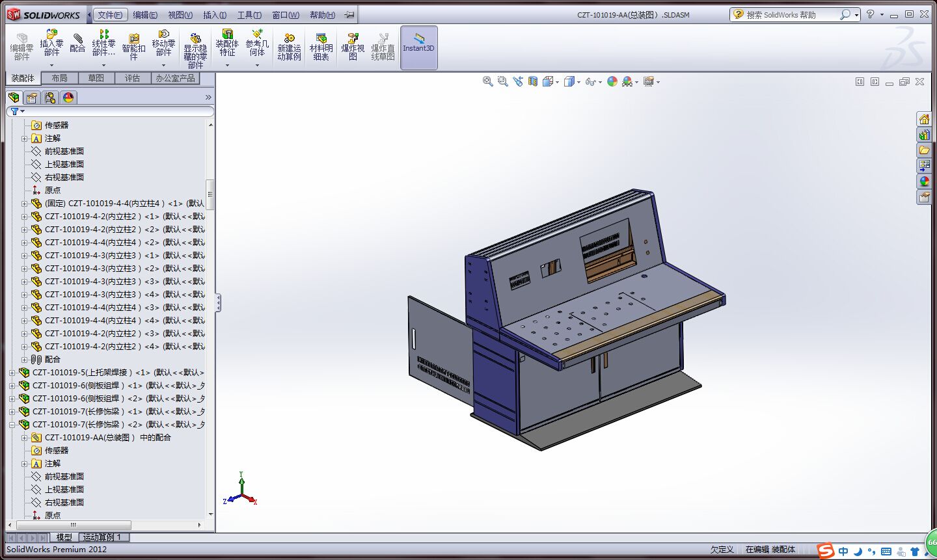Click the Zoom to Fit magnifier icon
937x560 pixels.
pyautogui.click(x=487, y=81)
